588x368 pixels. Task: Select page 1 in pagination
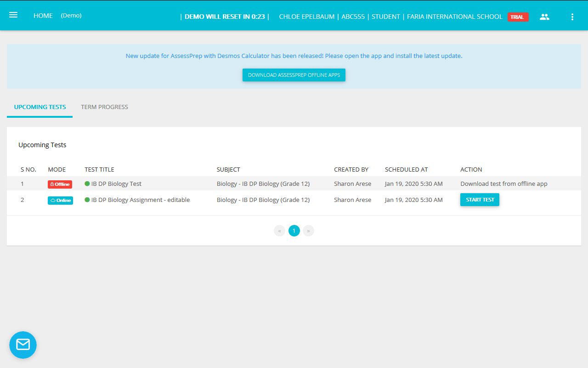click(294, 231)
